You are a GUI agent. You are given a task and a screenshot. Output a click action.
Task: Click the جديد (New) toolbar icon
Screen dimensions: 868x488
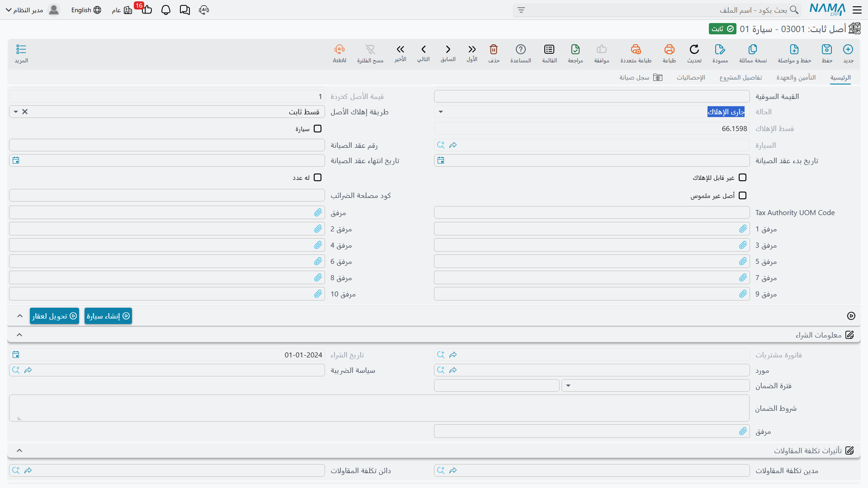point(848,50)
